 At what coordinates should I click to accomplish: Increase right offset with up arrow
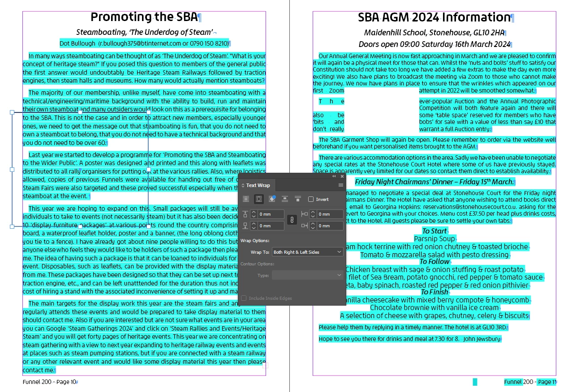click(x=313, y=224)
